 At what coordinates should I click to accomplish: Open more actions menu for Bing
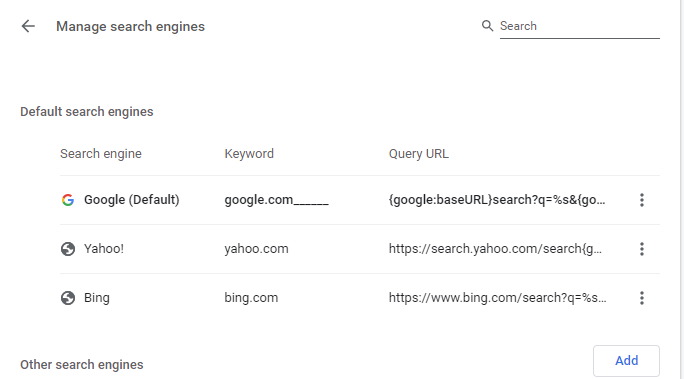[x=642, y=298]
